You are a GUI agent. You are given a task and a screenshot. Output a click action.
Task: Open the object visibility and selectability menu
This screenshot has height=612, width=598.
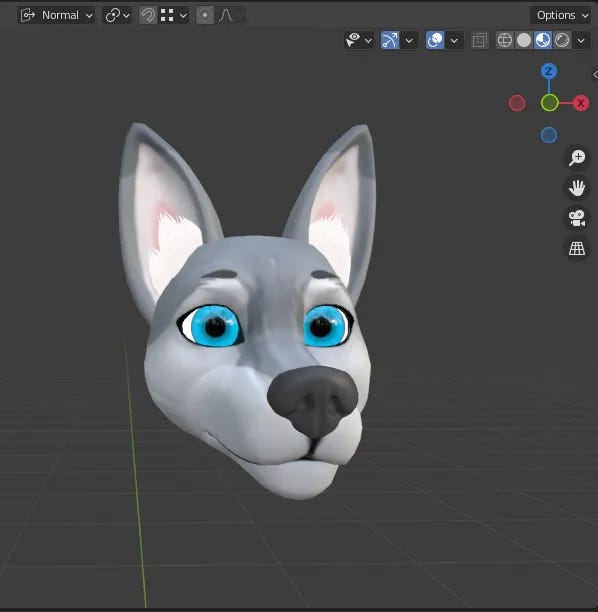(359, 40)
